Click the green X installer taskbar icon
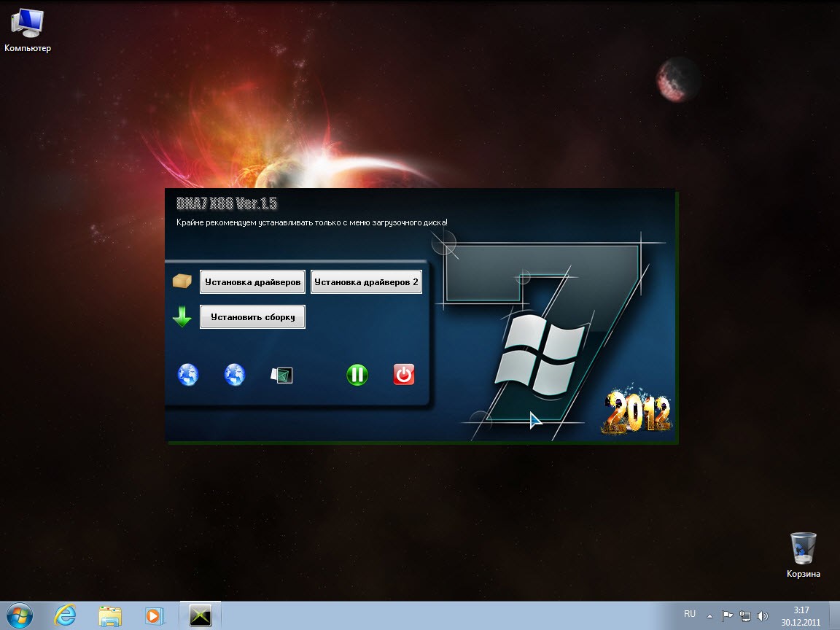This screenshot has width=840, height=630. pos(201,615)
